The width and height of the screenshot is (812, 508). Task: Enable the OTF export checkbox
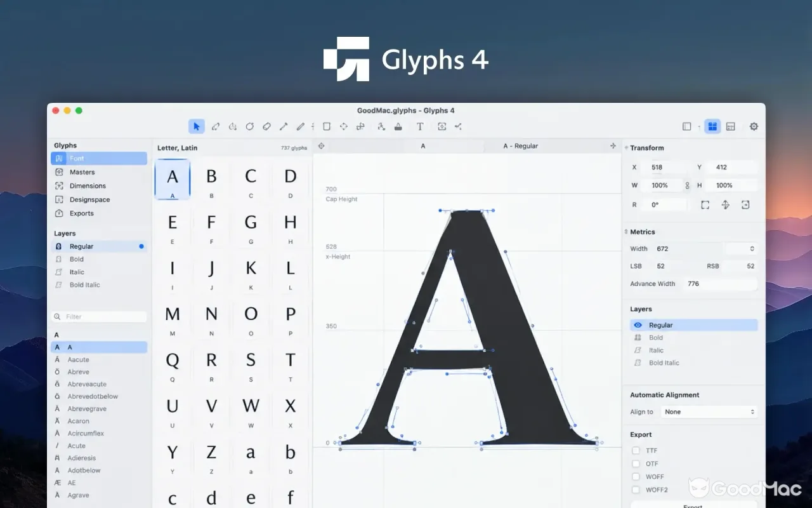(636, 464)
